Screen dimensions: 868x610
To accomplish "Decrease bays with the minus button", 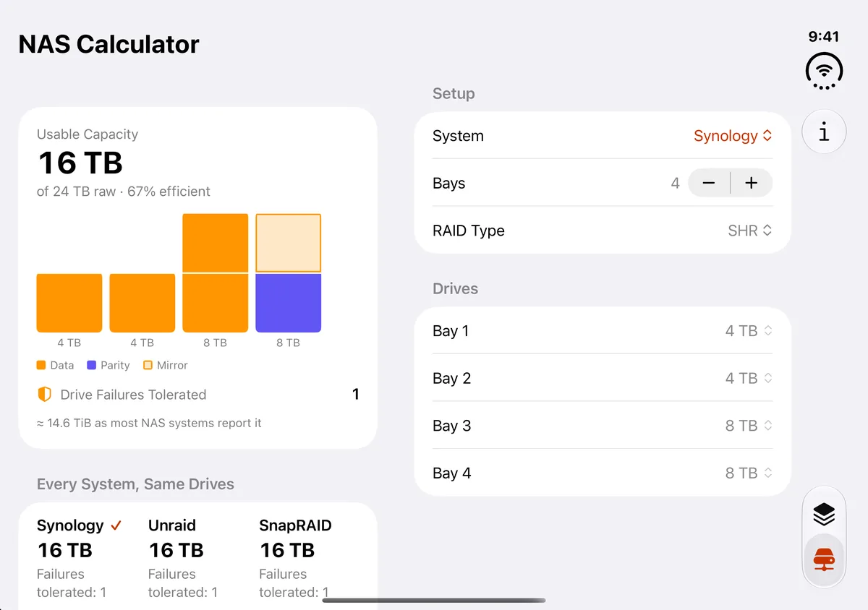I will pyautogui.click(x=709, y=184).
